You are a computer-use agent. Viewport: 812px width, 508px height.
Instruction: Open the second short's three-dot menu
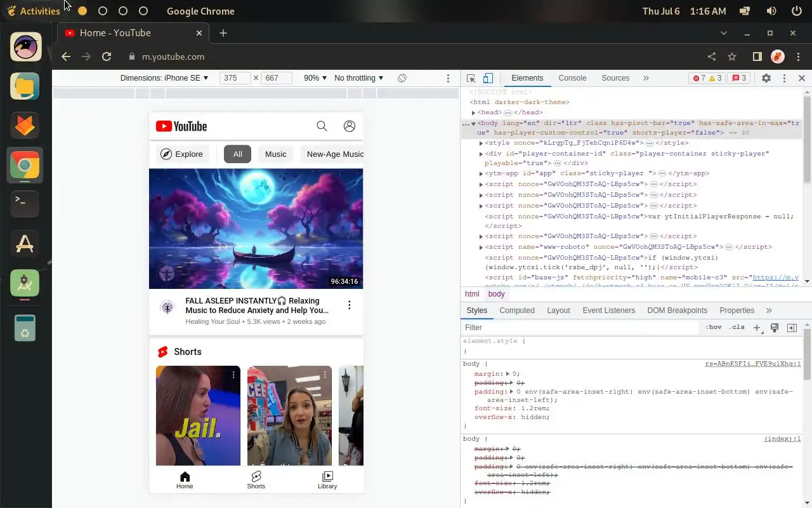point(325,375)
